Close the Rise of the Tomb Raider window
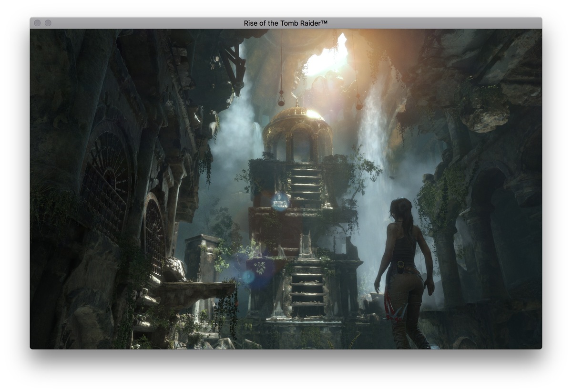 point(38,23)
